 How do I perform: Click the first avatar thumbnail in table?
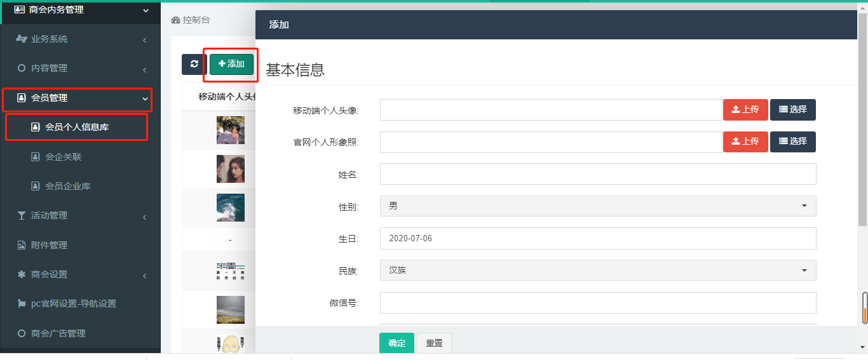[230, 130]
